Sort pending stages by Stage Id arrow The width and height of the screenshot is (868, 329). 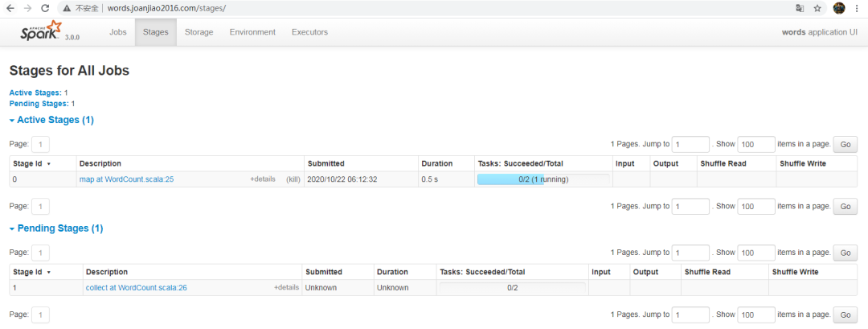coord(49,273)
